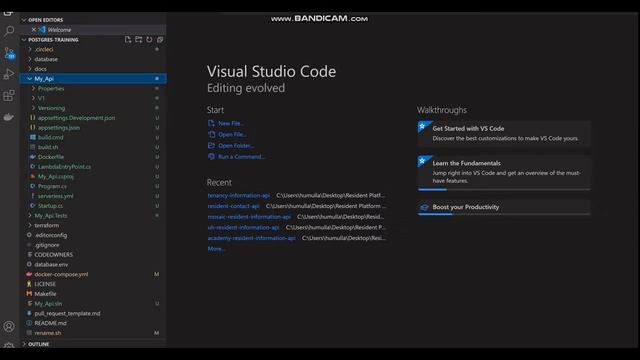Click the command icon next to Run a Command
Viewport: 640px width, 360px height.
[x=211, y=157]
